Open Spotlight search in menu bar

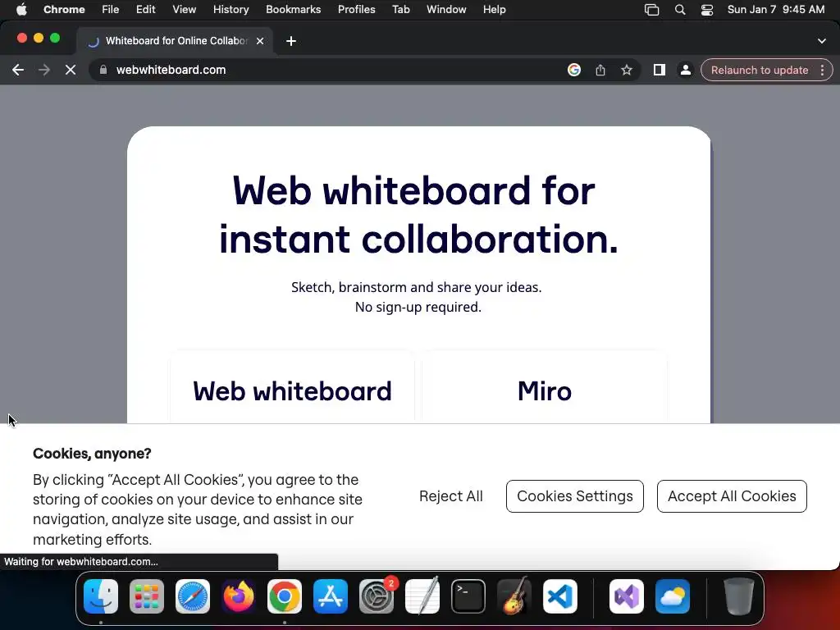tap(680, 9)
